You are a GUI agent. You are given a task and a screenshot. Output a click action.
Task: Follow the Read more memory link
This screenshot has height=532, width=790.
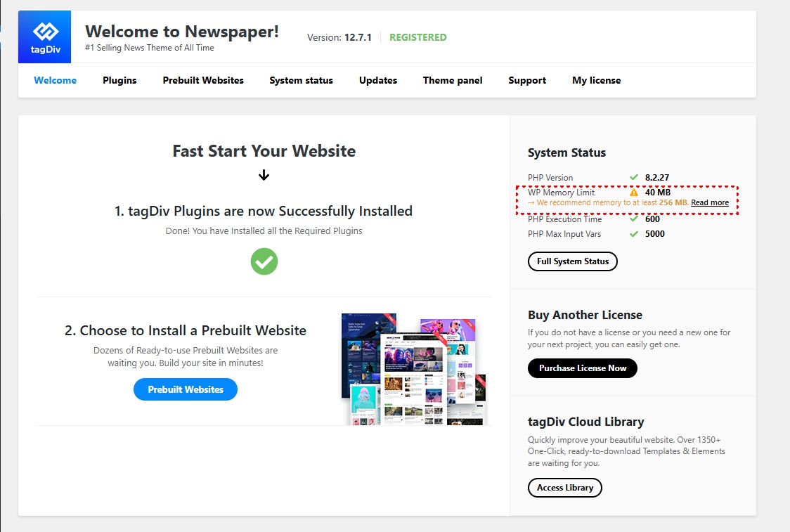coord(709,202)
